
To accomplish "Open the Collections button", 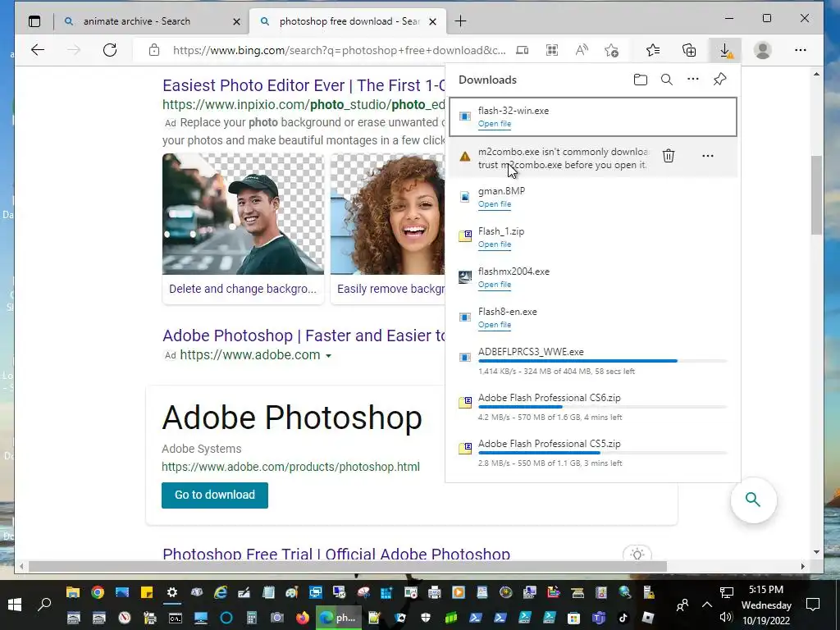I will 689,50.
